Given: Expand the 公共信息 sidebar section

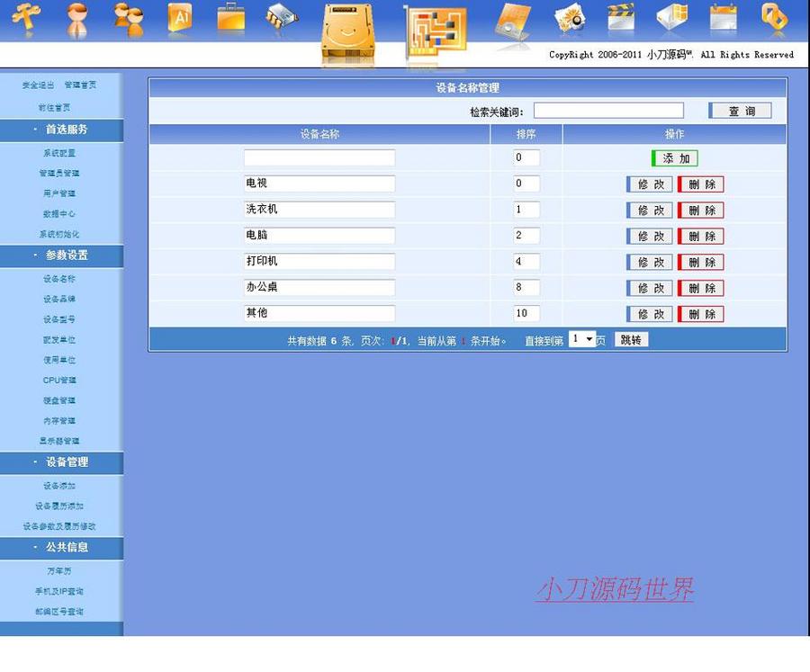Looking at the screenshot, I should 63,548.
